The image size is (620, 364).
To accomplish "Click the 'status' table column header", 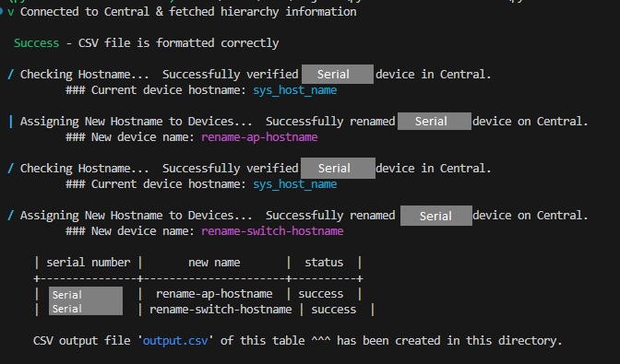I will click(324, 263).
